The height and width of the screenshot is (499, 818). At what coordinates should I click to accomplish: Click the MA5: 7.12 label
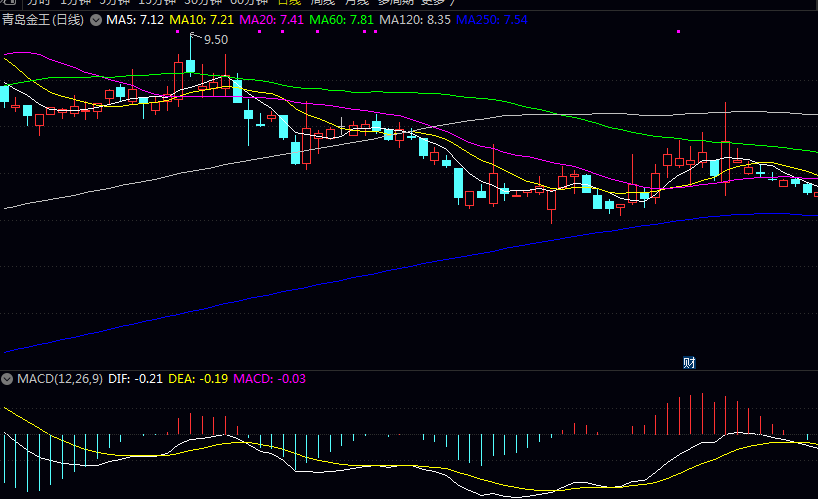(135, 20)
